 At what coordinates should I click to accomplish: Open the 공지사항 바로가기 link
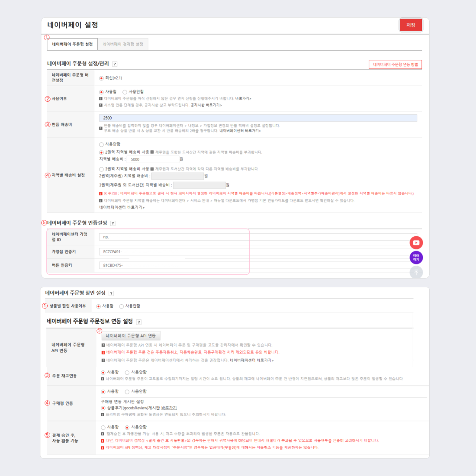(206, 105)
